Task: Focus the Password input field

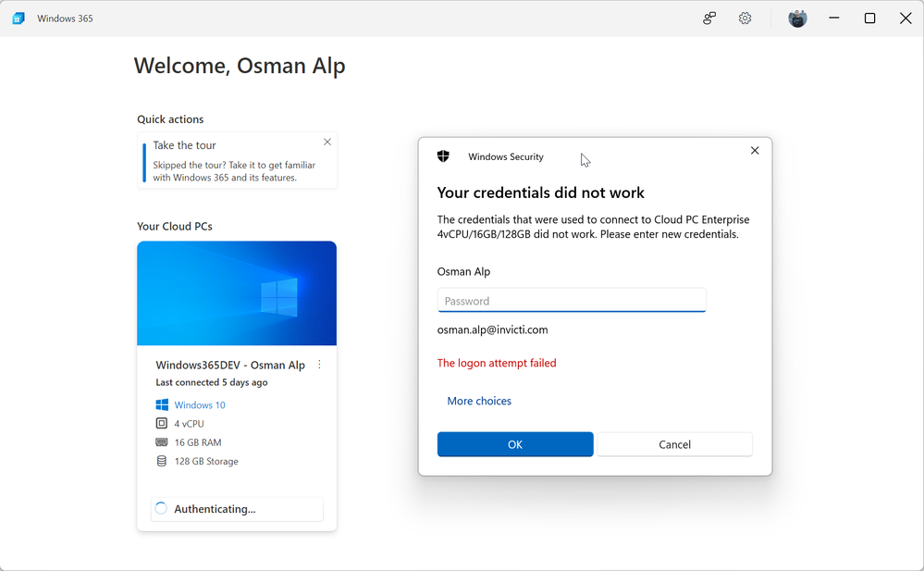Action: pos(572,300)
